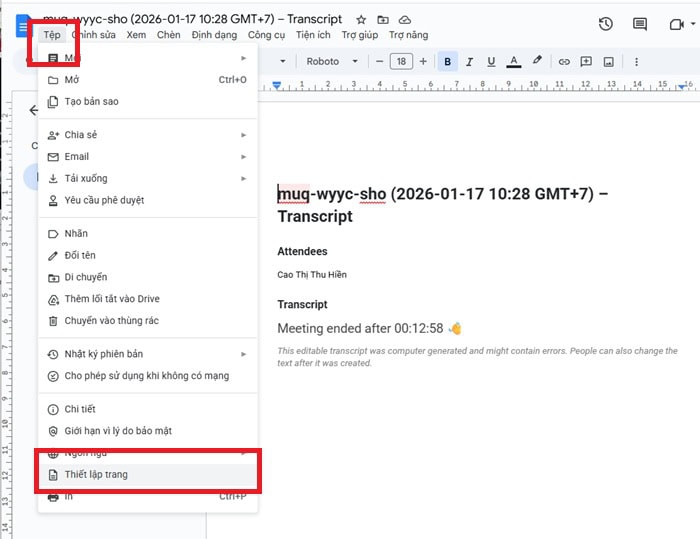Toggle underline formatting

click(491, 61)
